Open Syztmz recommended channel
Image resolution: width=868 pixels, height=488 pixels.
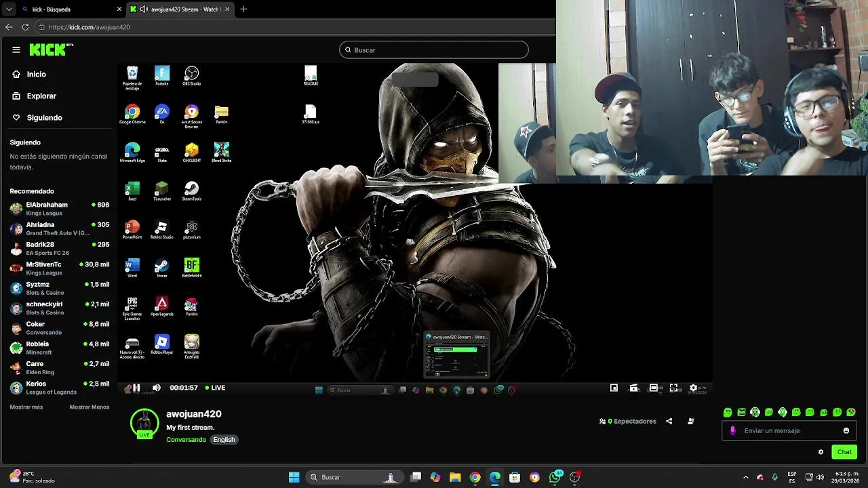[x=60, y=288]
